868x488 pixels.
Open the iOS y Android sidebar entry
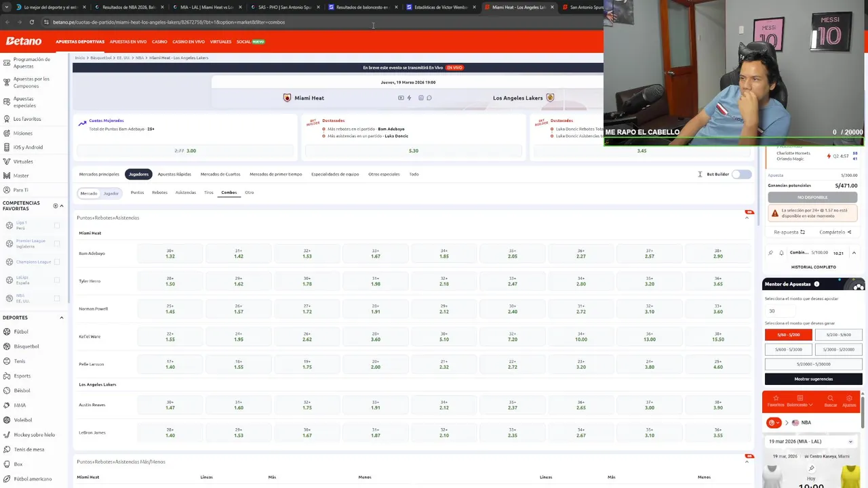(28, 147)
